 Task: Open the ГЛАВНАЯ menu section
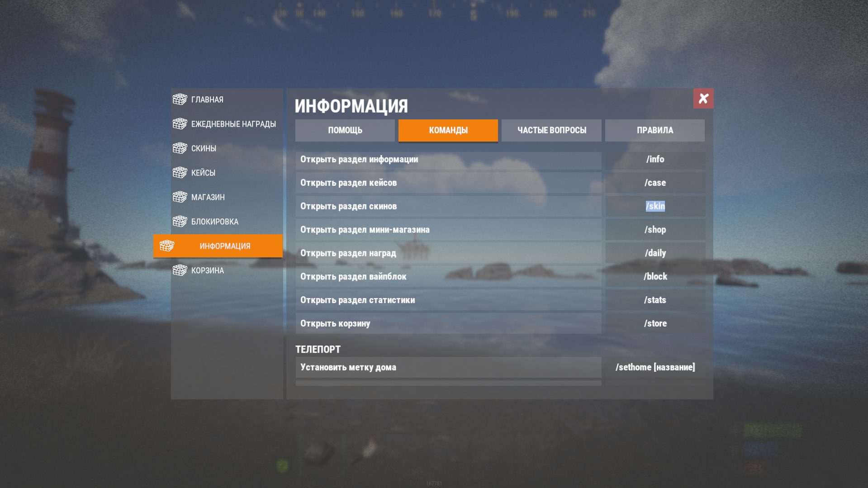coord(207,99)
